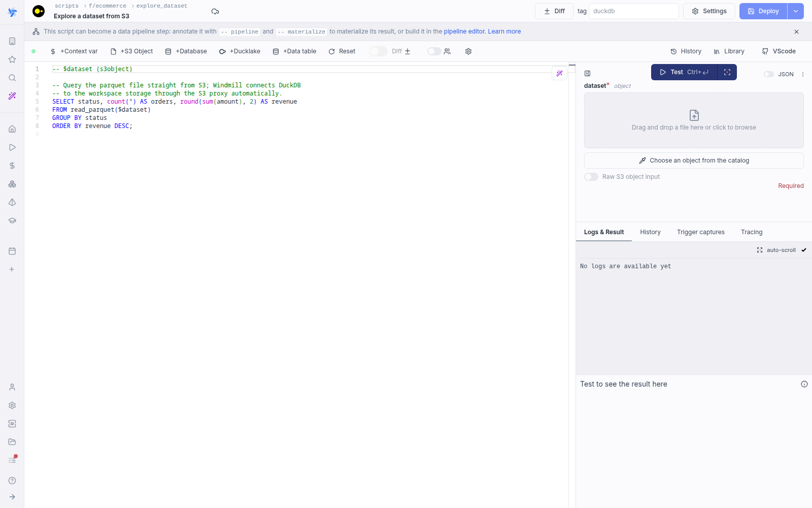Open the Trigger captures tab

tap(701, 232)
